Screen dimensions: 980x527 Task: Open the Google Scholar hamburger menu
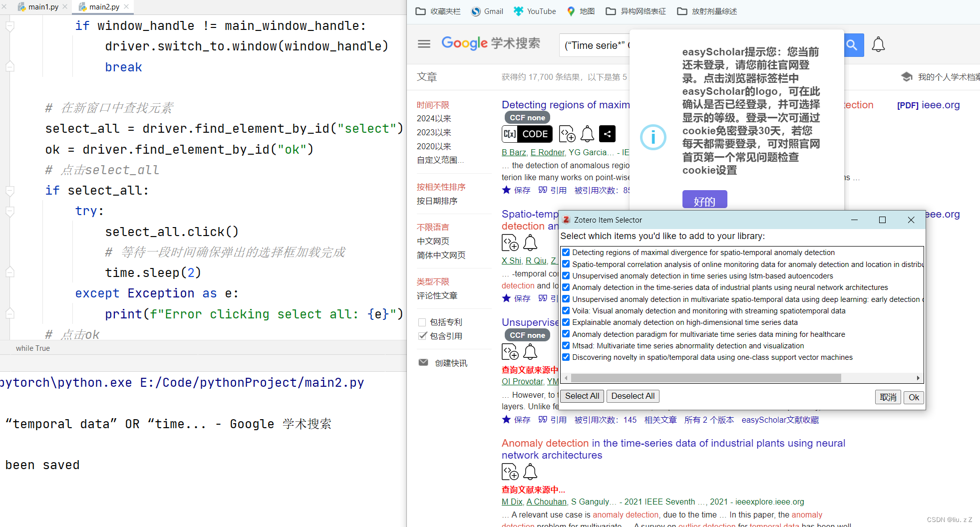(x=424, y=44)
